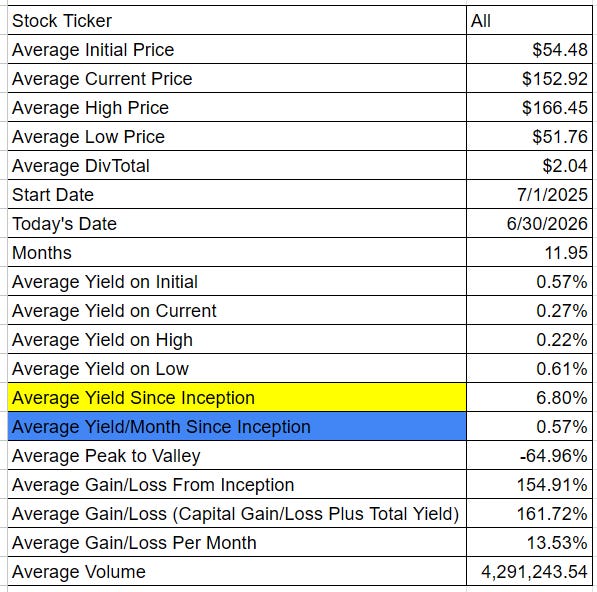This screenshot has height=592, width=597.
Task: Open the Stock Ticker filter value All
Action: (x=529, y=20)
